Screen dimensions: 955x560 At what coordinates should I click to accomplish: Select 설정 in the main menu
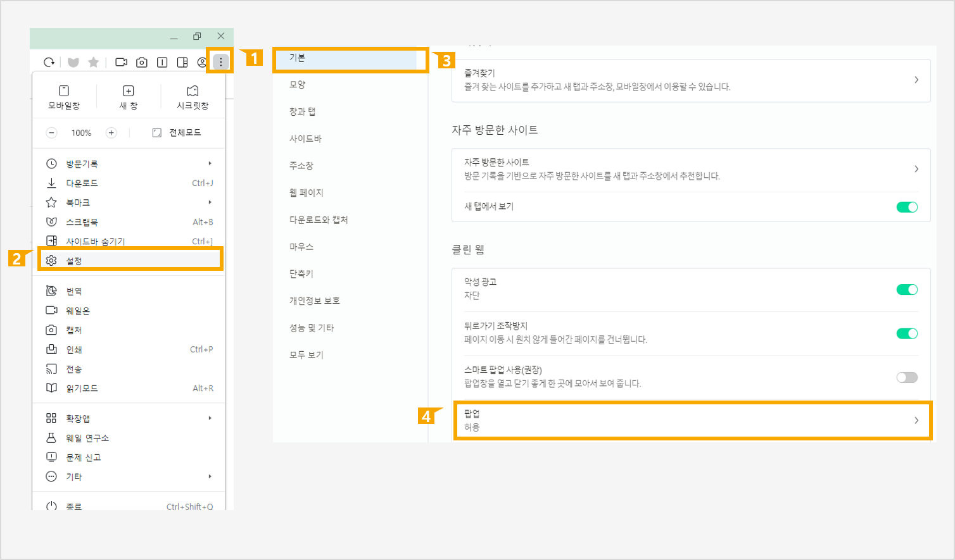[74, 261]
